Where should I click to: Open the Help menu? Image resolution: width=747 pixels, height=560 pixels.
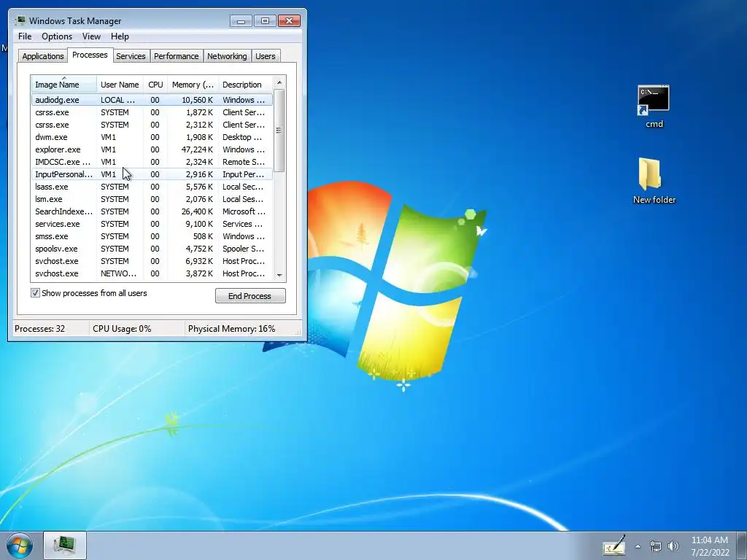point(120,36)
